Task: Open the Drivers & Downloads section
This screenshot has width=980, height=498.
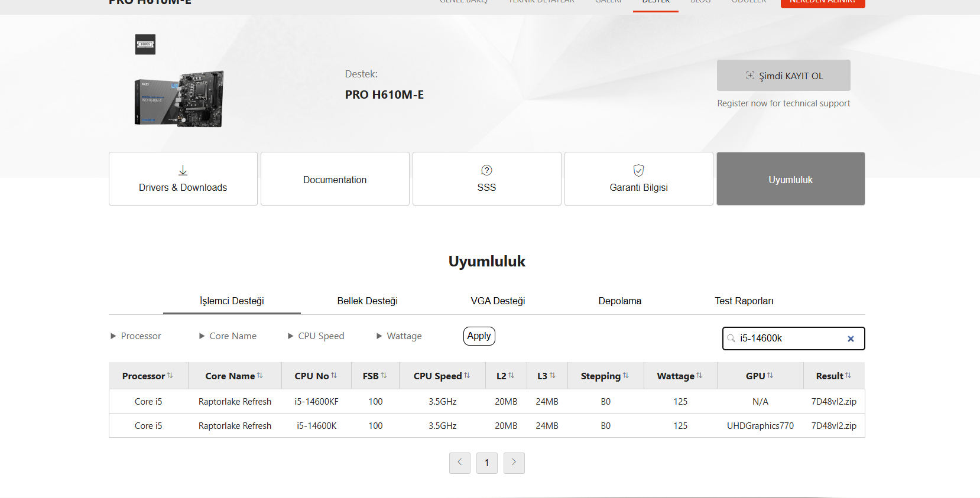Action: (x=183, y=179)
